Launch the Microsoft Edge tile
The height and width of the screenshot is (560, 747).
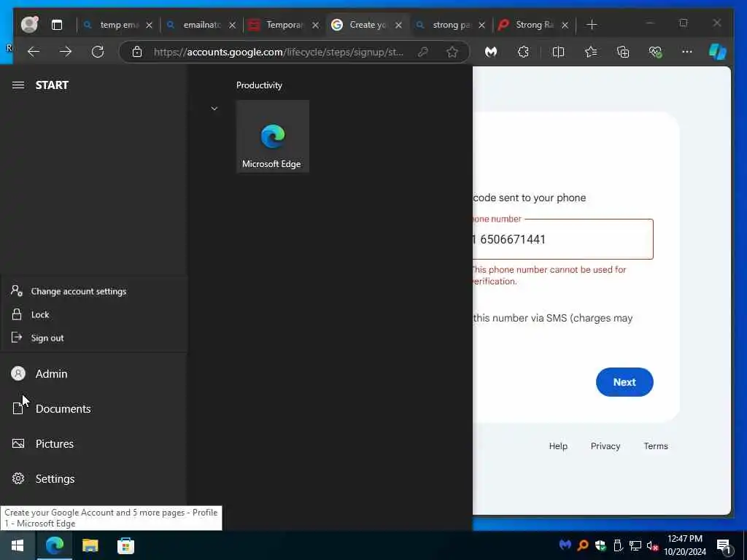pyautogui.click(x=273, y=136)
